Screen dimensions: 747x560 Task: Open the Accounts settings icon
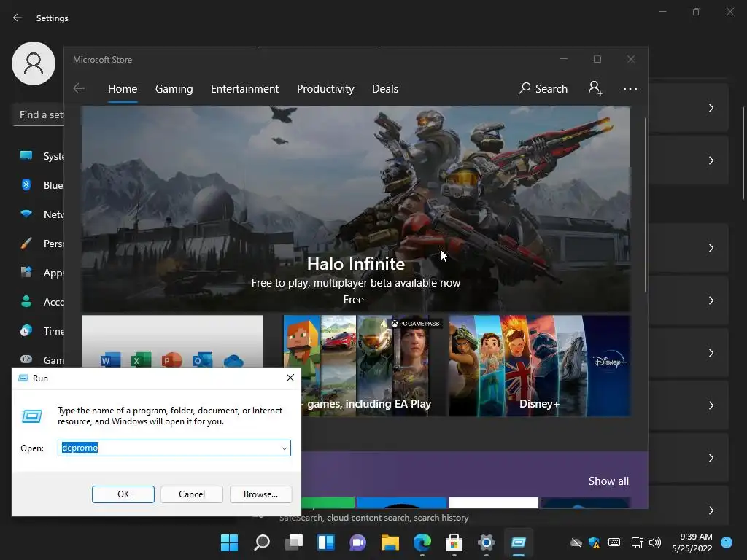26,301
